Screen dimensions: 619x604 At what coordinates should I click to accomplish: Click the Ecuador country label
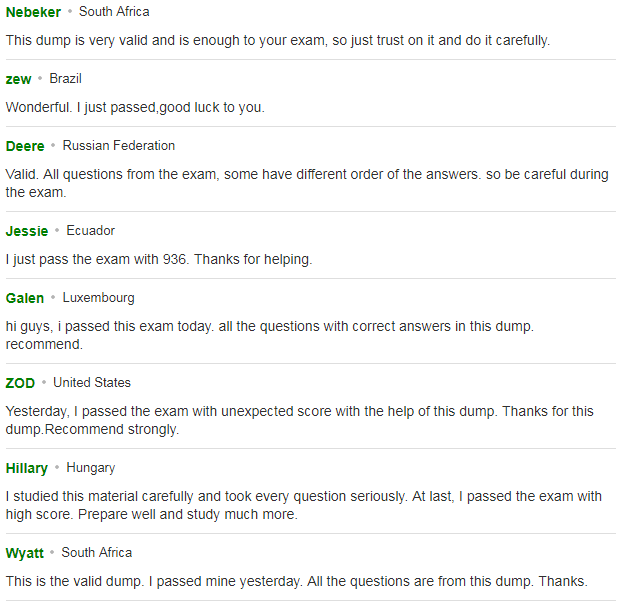point(90,231)
